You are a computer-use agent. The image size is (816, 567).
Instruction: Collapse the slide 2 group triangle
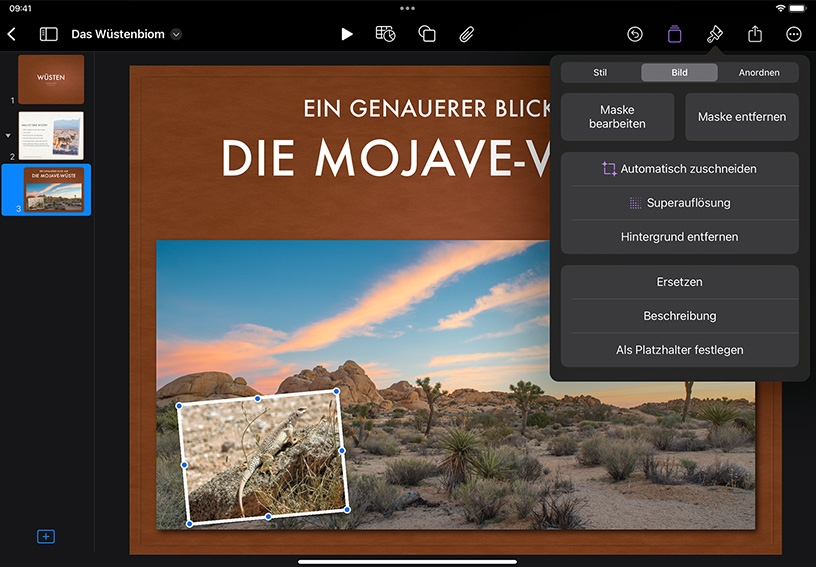8,136
